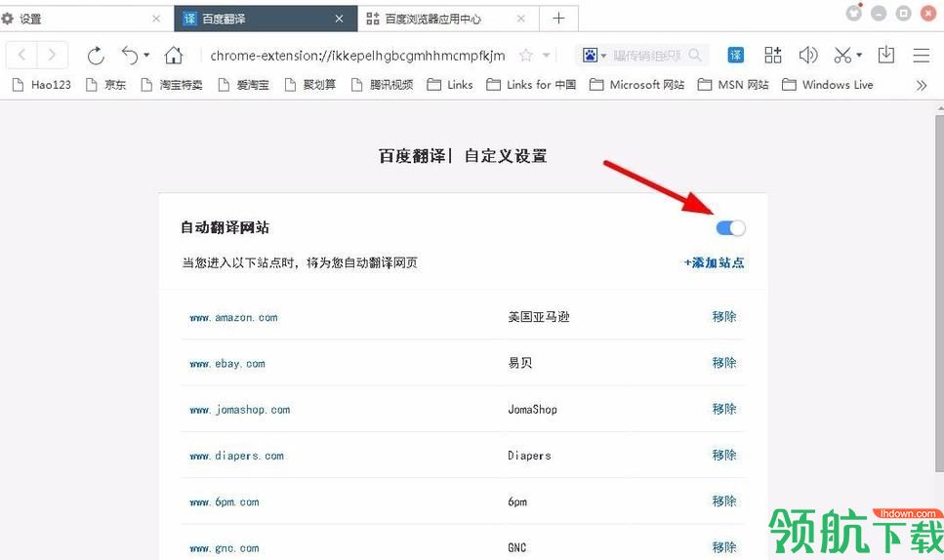Expand the MSN 网站 bookmark folder

733,85
